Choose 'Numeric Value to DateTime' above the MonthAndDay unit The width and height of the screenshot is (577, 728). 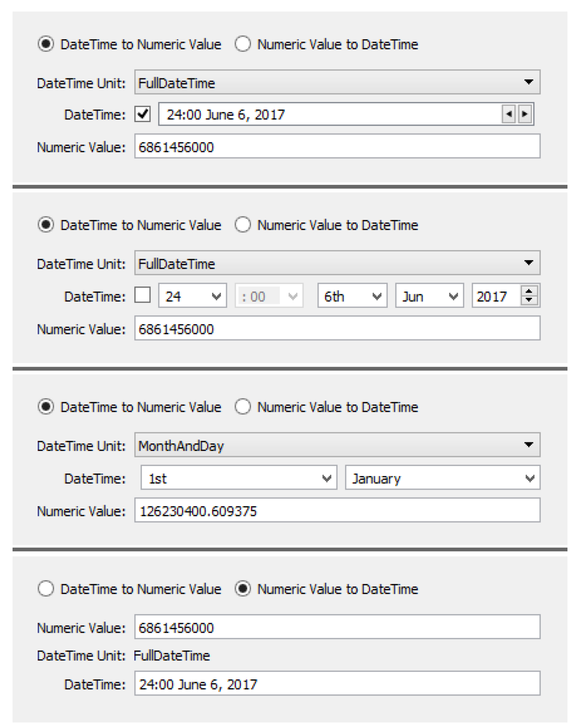pos(243,407)
